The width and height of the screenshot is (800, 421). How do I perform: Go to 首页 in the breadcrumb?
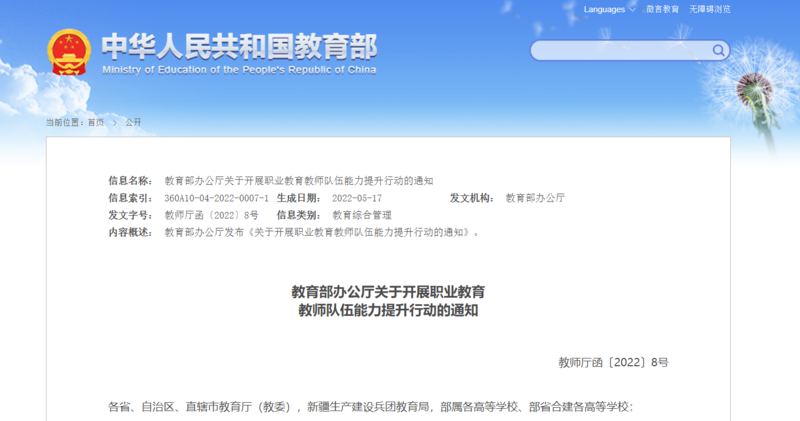coord(95,121)
